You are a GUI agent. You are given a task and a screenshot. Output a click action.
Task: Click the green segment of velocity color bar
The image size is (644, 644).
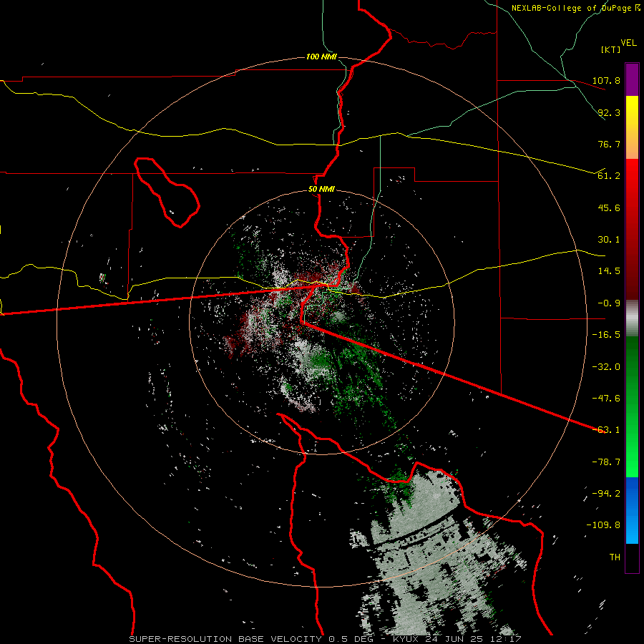point(632,406)
